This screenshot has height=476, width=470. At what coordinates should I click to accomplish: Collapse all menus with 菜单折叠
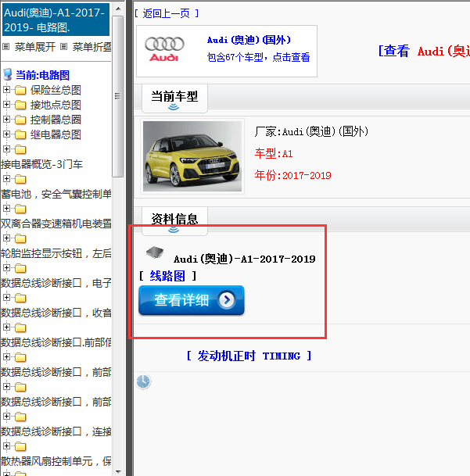pos(91,47)
